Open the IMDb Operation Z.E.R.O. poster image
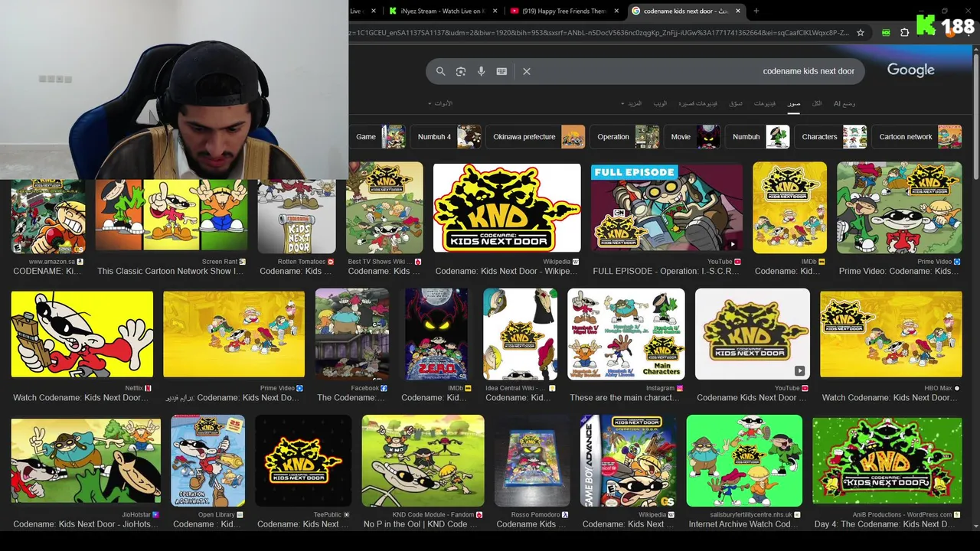Image resolution: width=980 pixels, height=551 pixels. 436,334
